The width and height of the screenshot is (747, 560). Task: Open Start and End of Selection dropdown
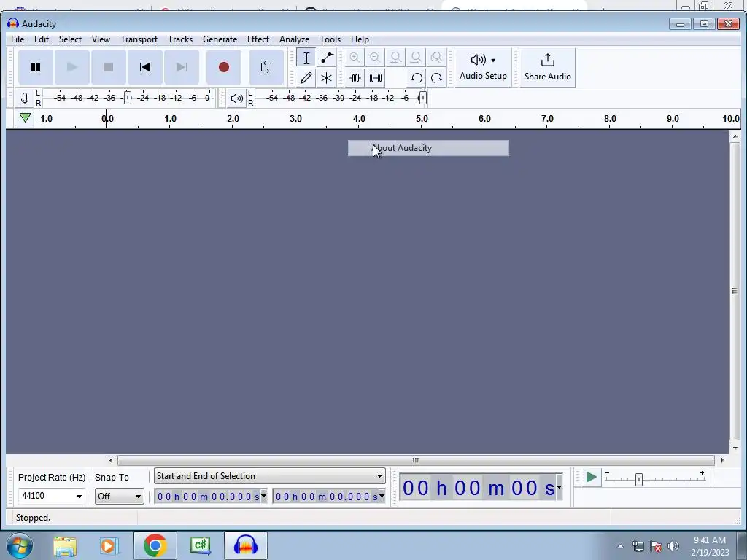pyautogui.click(x=270, y=476)
